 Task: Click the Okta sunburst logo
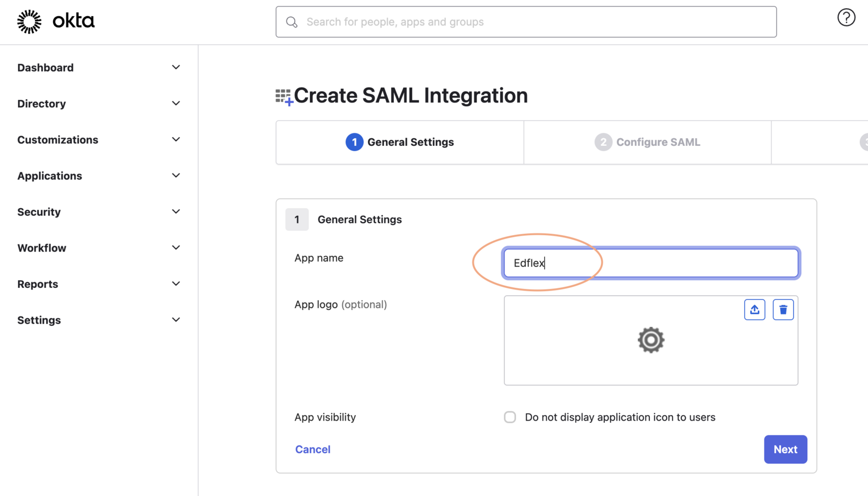pos(29,22)
